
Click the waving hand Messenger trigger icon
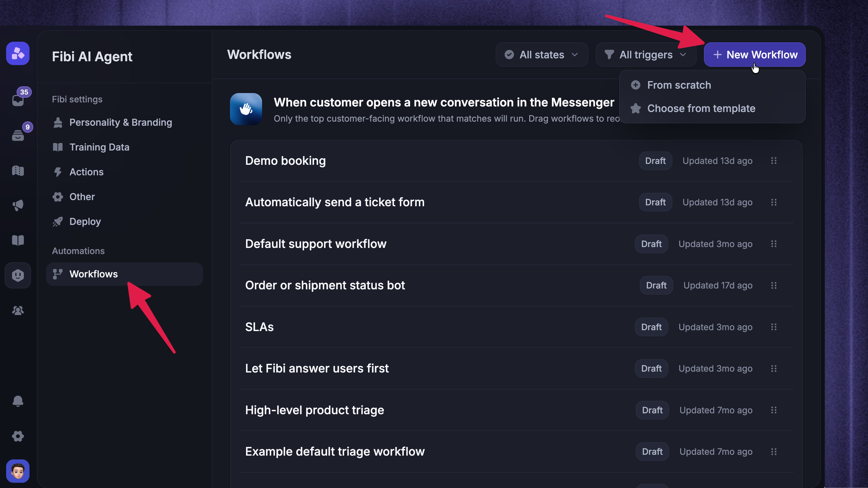(x=246, y=109)
